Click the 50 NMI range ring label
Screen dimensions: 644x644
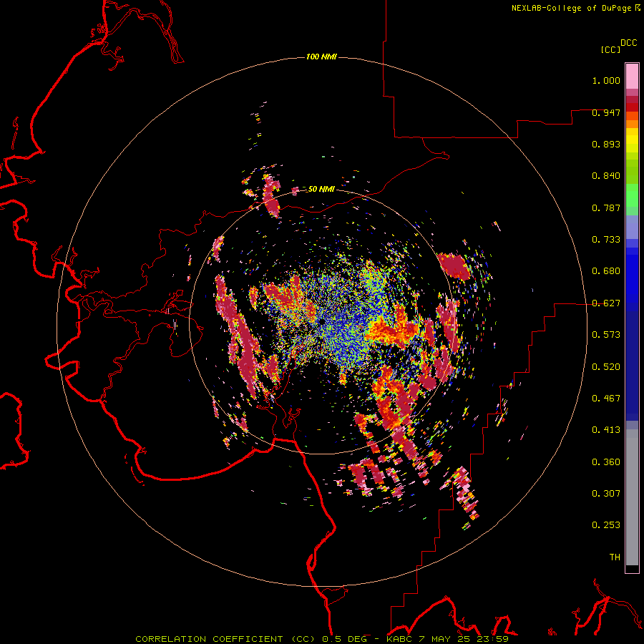click(x=321, y=189)
